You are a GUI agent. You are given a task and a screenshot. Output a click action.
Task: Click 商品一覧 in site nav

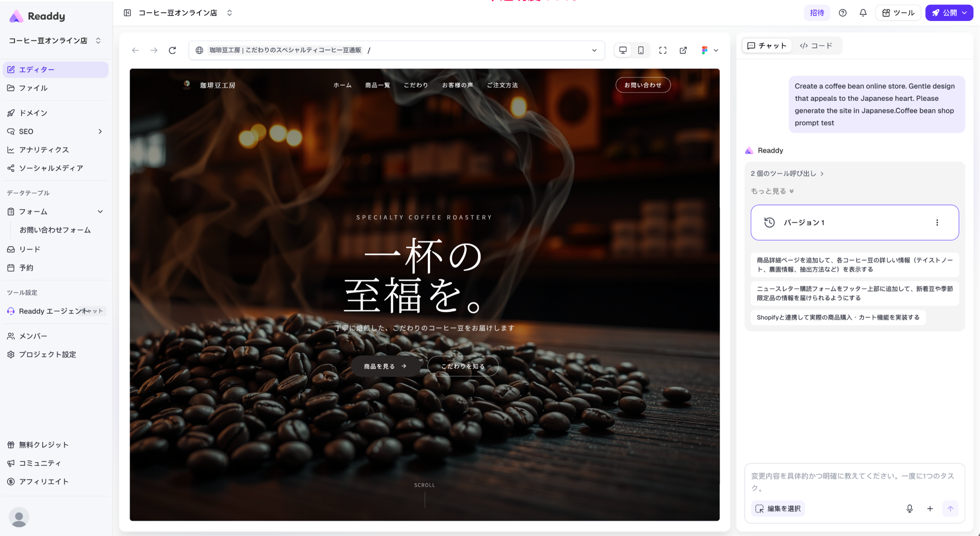pyautogui.click(x=378, y=85)
